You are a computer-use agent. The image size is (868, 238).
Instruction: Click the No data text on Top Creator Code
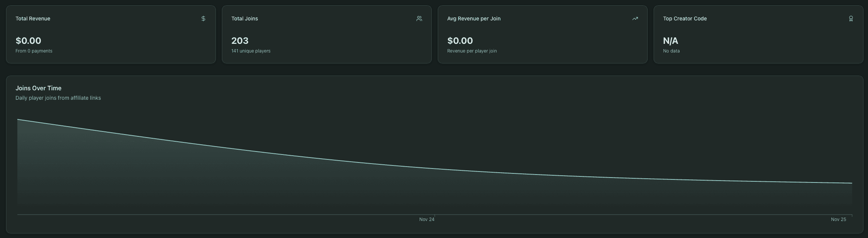(x=671, y=51)
